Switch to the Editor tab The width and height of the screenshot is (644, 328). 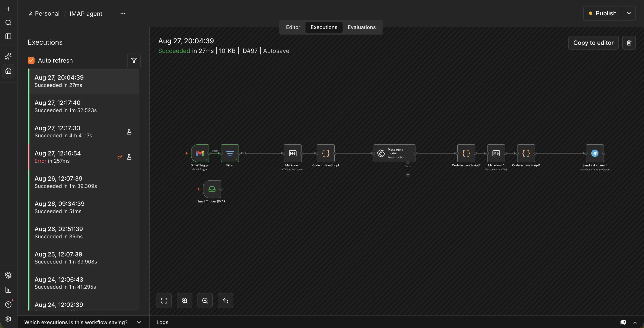click(293, 27)
